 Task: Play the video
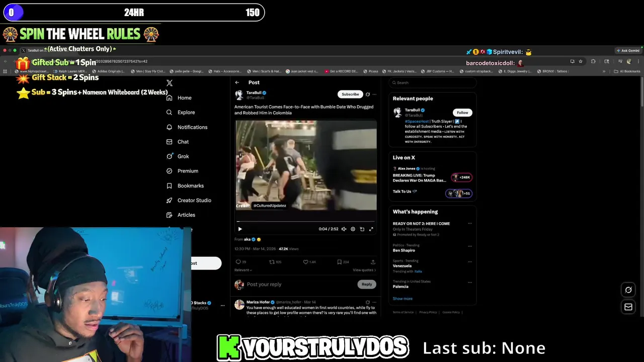pyautogui.click(x=240, y=229)
